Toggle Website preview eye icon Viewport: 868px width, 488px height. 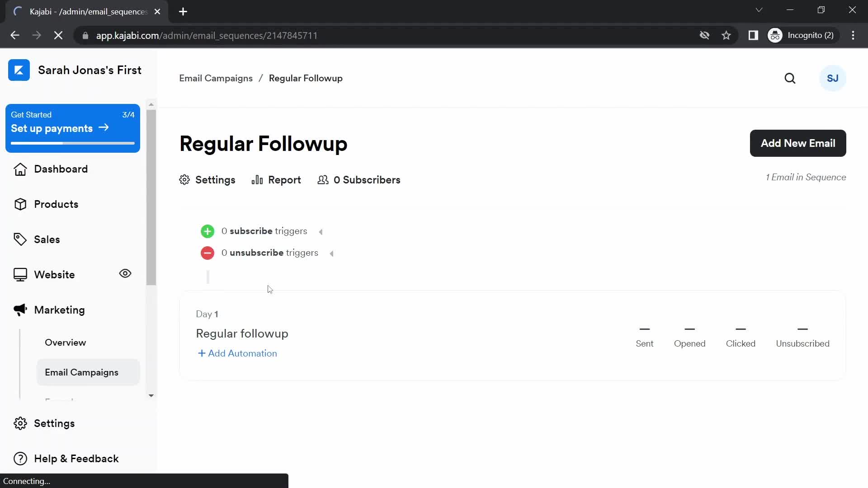[x=125, y=273]
